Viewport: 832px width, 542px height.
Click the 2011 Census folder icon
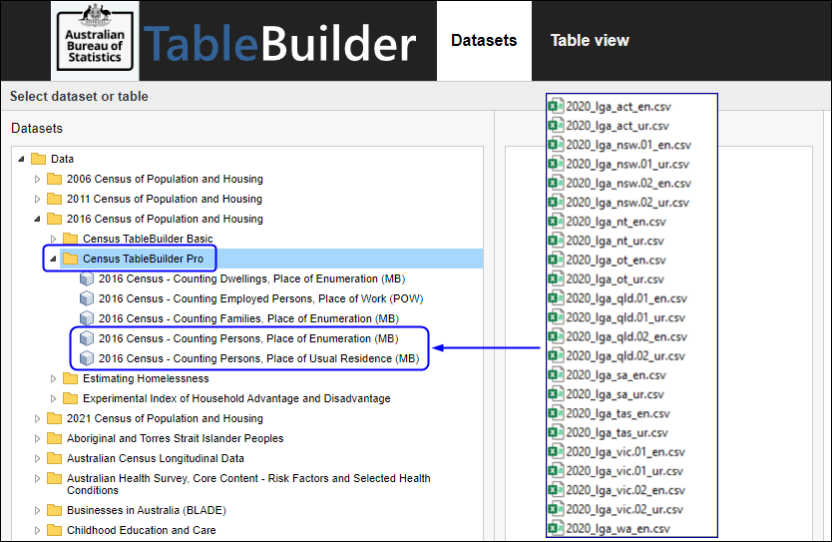[54, 199]
